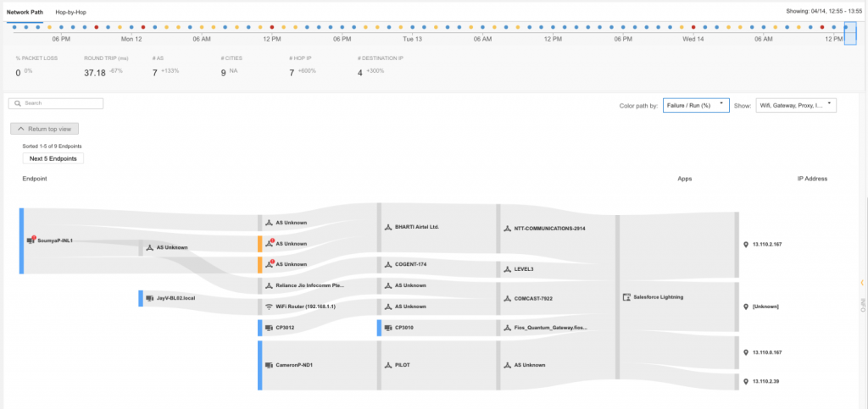Click the blue bar beside CameronP-ND1
The width and height of the screenshot is (868, 409).
(x=259, y=365)
